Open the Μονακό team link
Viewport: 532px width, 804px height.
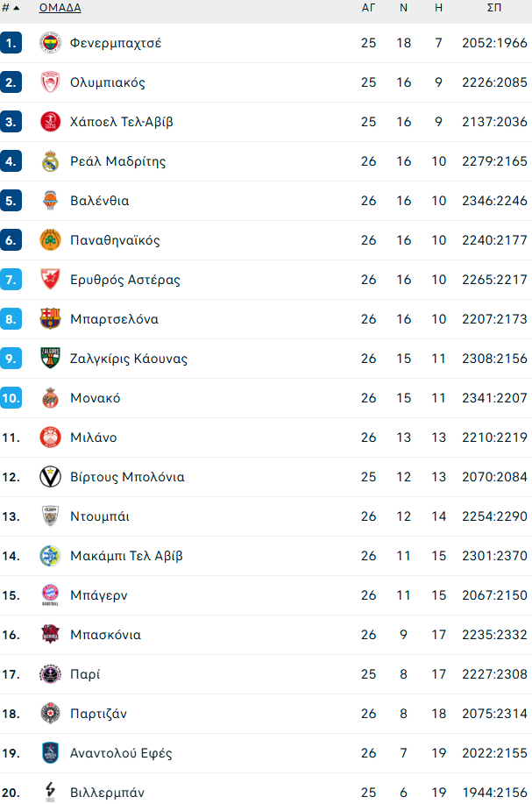[95, 398]
